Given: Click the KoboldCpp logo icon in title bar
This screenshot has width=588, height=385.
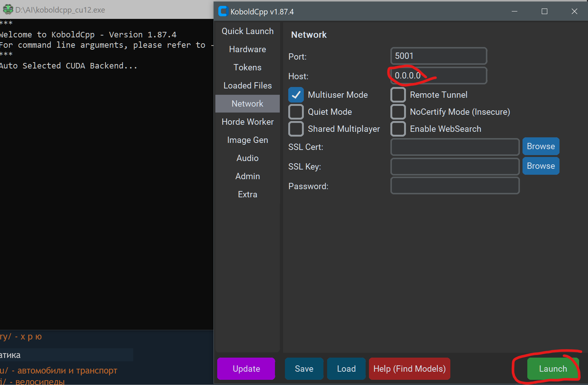Looking at the screenshot, I should pyautogui.click(x=223, y=11).
